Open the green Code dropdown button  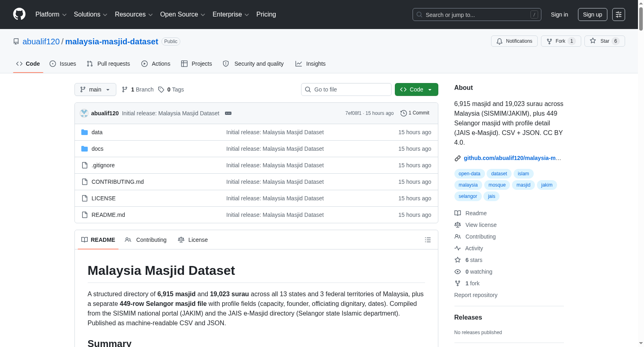pyautogui.click(x=417, y=89)
